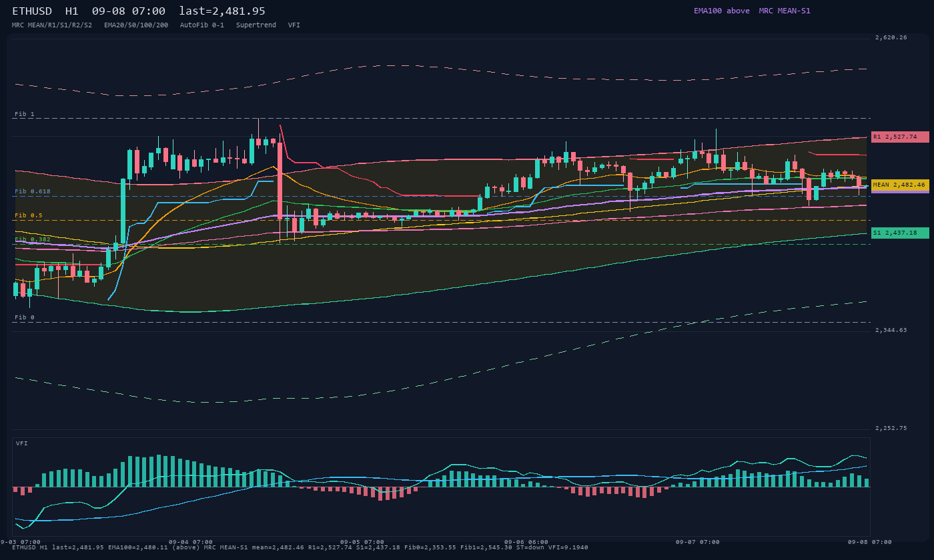Click the MRC MEAN/R1/S1/R2/S2 legend label
This screenshot has width=934, height=560.
(x=52, y=25)
